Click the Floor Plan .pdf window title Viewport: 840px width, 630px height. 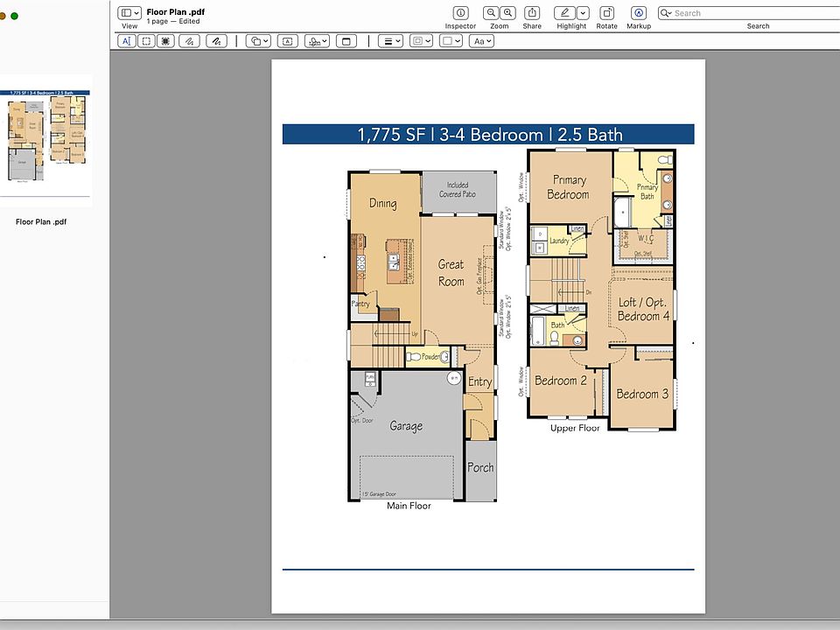point(176,11)
